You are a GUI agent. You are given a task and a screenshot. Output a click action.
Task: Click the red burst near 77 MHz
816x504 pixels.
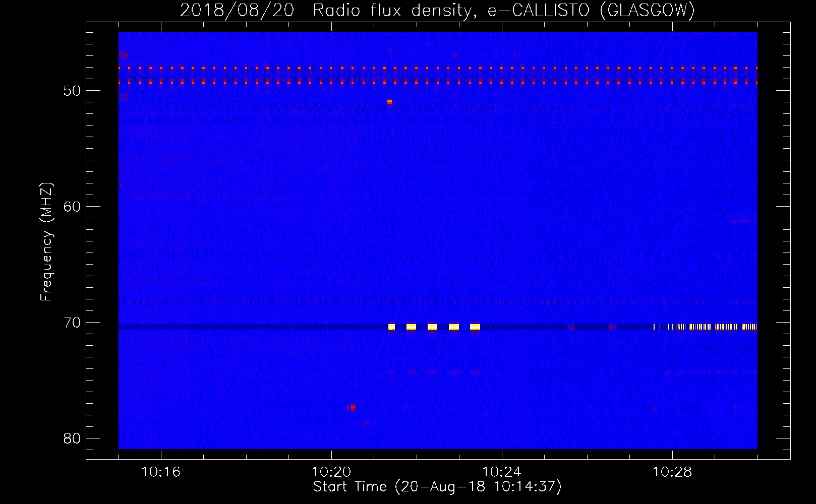pyautogui.click(x=352, y=407)
